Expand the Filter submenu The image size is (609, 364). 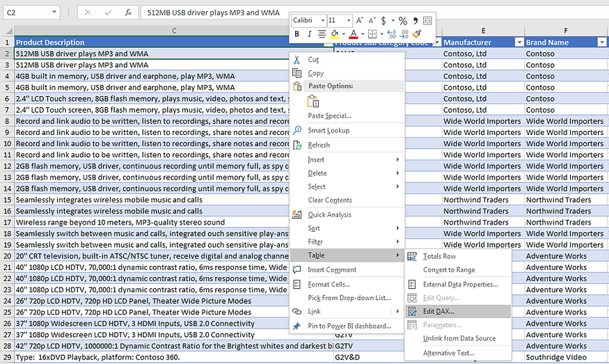(347, 242)
